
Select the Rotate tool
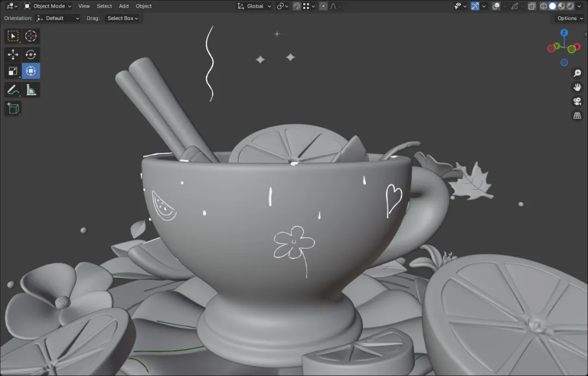pyautogui.click(x=30, y=54)
